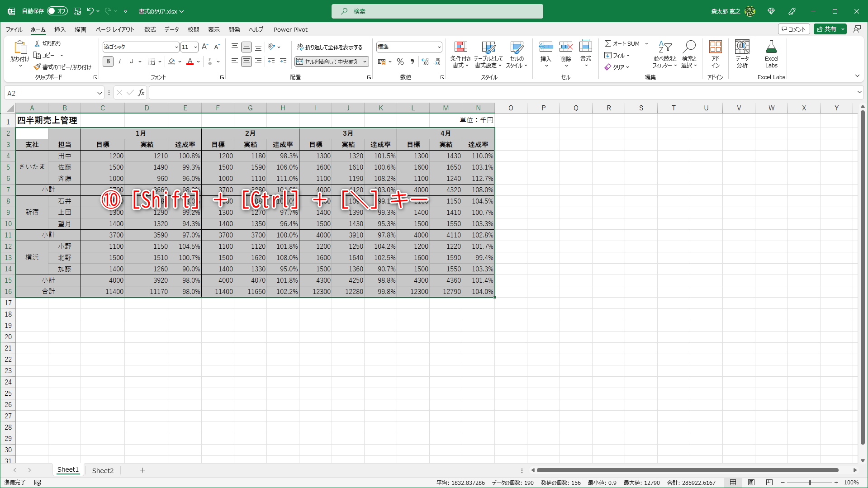
Task: Open the Power Pivot tab
Action: [x=290, y=29]
